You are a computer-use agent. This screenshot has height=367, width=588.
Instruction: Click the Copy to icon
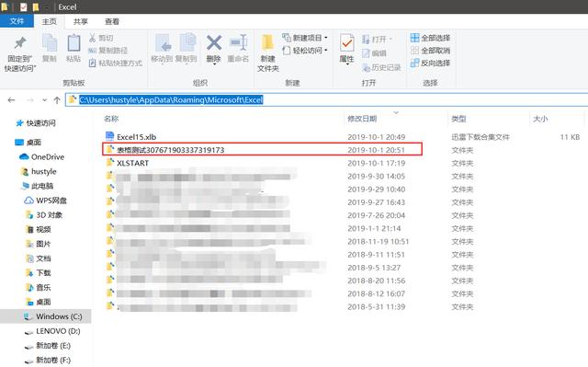tap(187, 43)
